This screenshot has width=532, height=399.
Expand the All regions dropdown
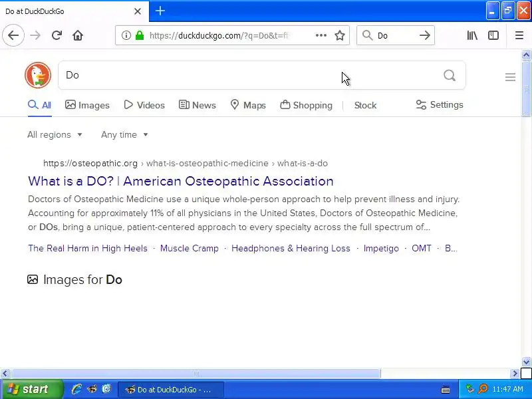pyautogui.click(x=55, y=135)
